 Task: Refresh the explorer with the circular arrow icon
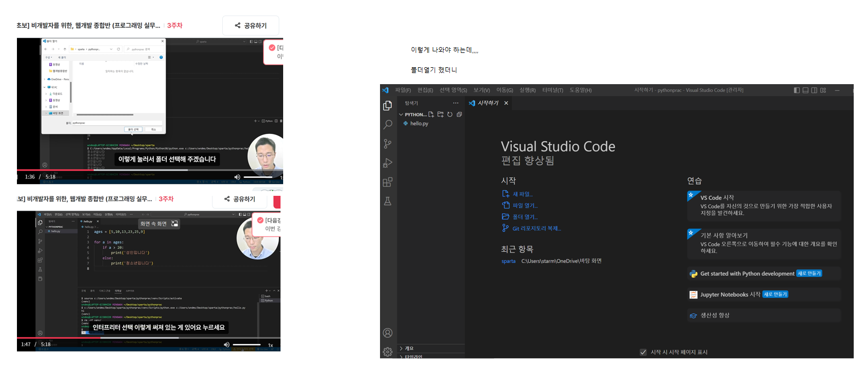(450, 114)
